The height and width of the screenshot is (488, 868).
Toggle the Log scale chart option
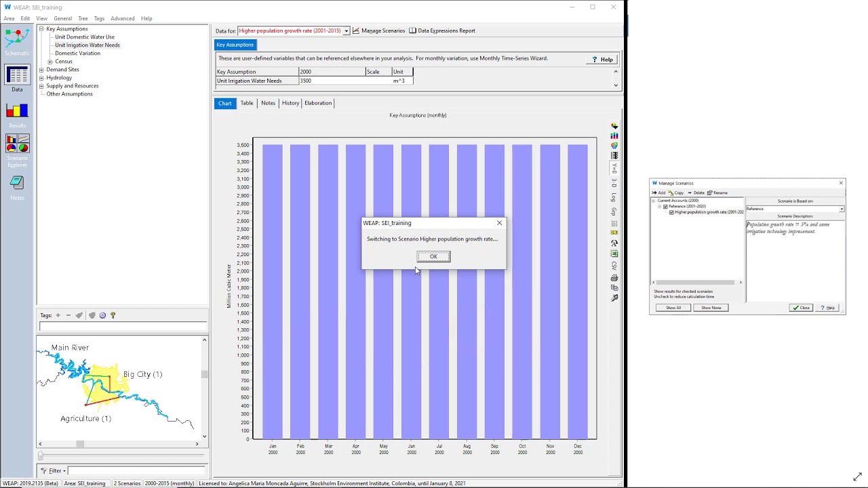(x=614, y=197)
